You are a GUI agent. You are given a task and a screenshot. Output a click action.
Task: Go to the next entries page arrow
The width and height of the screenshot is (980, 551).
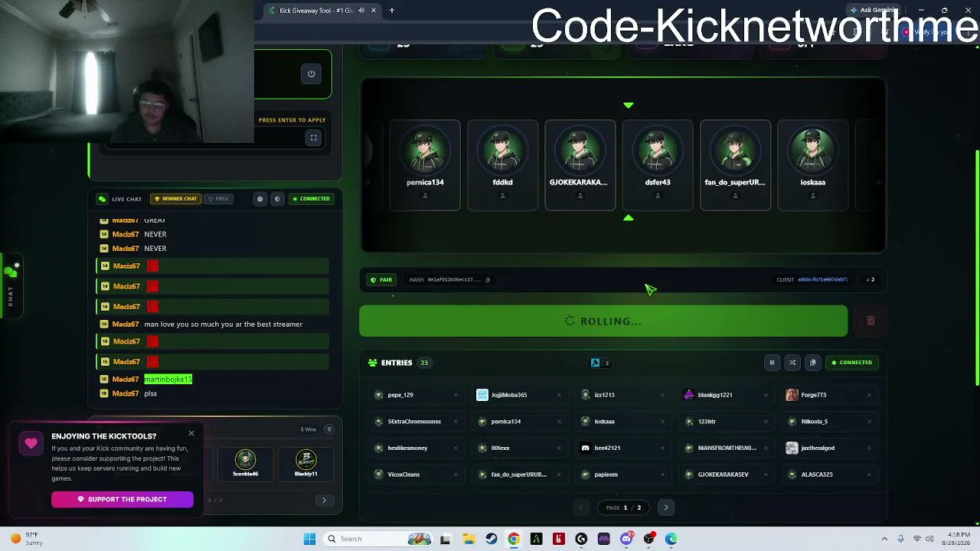click(666, 507)
